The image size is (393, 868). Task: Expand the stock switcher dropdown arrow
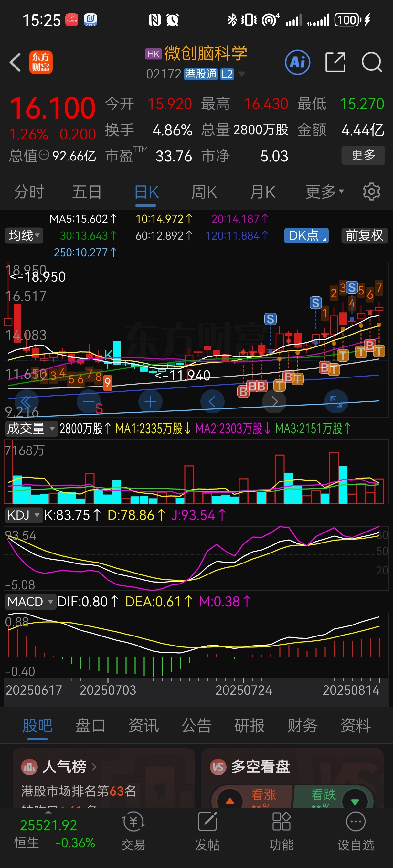click(241, 74)
